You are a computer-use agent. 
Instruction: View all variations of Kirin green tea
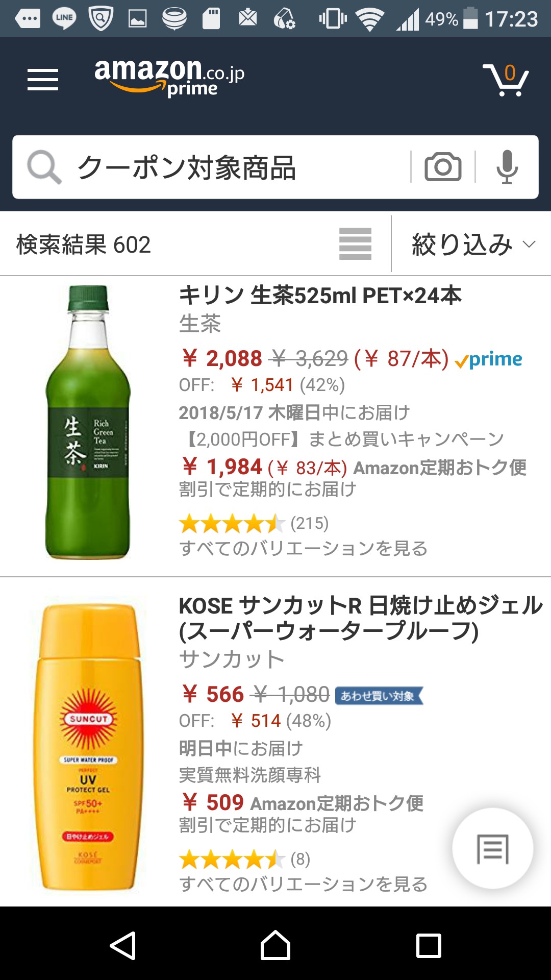coord(303,548)
